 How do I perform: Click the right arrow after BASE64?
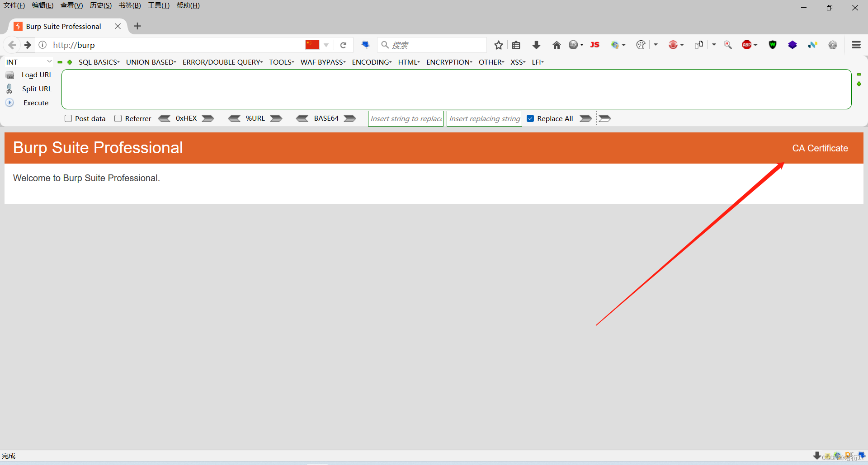350,118
